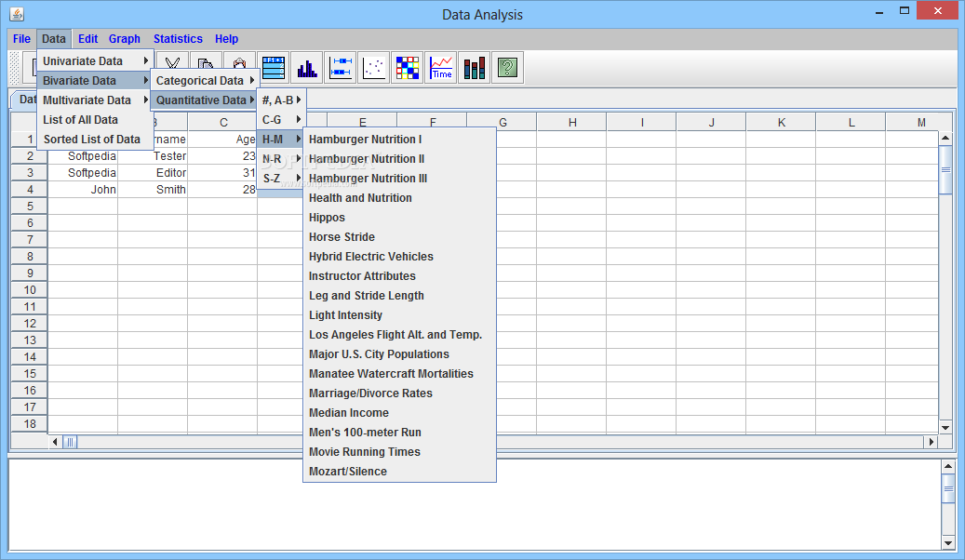Viewport: 965px width, 560px height.
Task: Click the stacked bar chart icon
Action: pyautogui.click(x=475, y=67)
